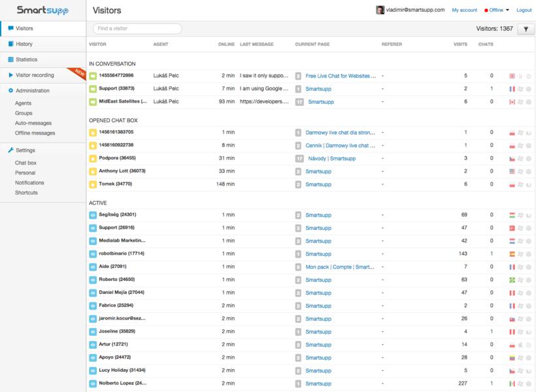Click eye icon of robotbinario (17714)
The width and height of the screenshot is (536, 392).
click(93, 254)
